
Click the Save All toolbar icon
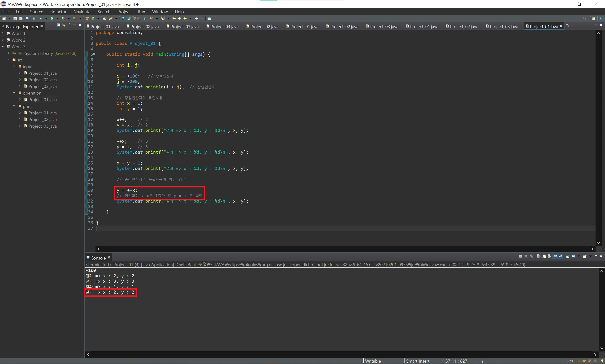[21, 18]
